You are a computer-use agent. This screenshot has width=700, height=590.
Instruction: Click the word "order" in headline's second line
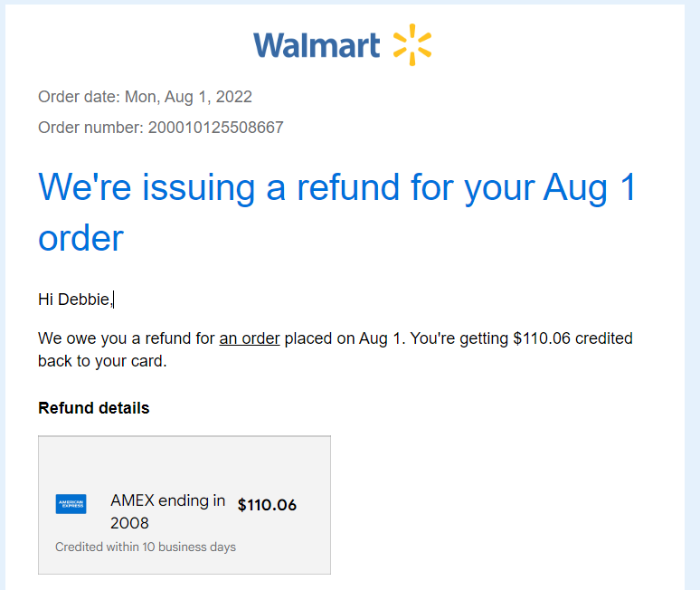80,239
